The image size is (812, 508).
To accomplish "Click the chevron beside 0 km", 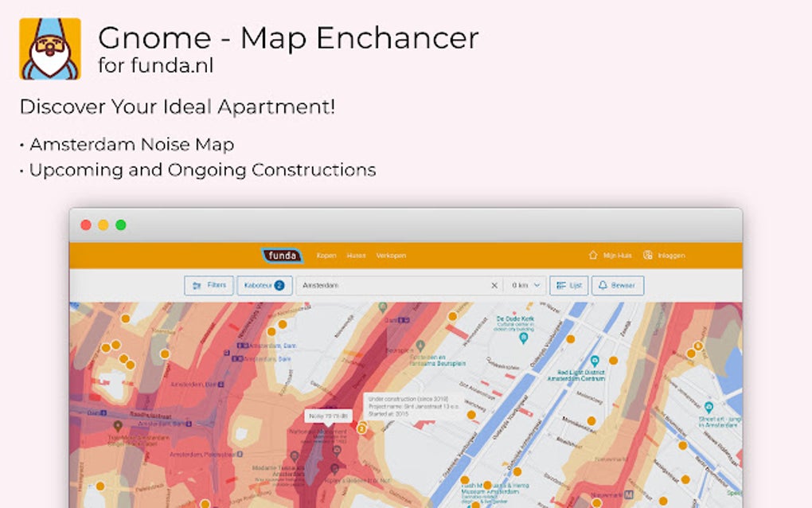I will (537, 285).
